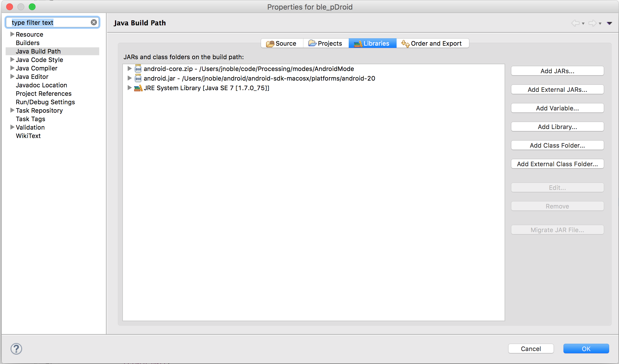The image size is (619, 364).
Task: Expand the android.jar entry
Action: (129, 78)
